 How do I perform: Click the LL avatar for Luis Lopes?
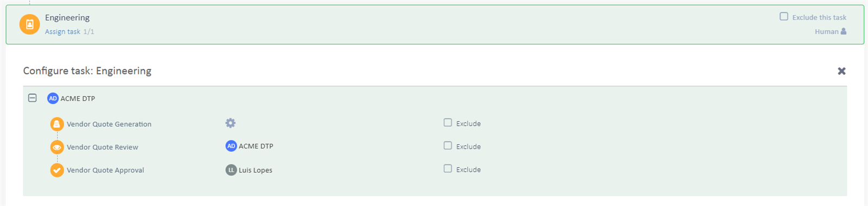tap(231, 170)
